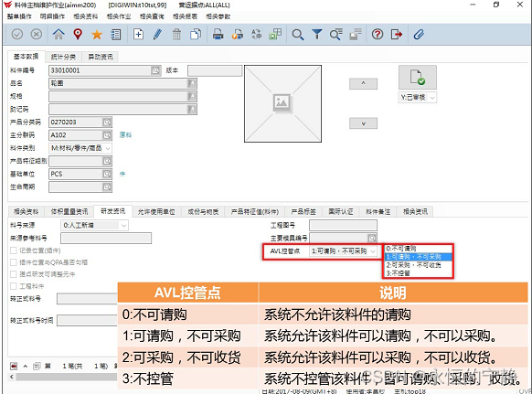Click the print preview icon beside printer

238,34
